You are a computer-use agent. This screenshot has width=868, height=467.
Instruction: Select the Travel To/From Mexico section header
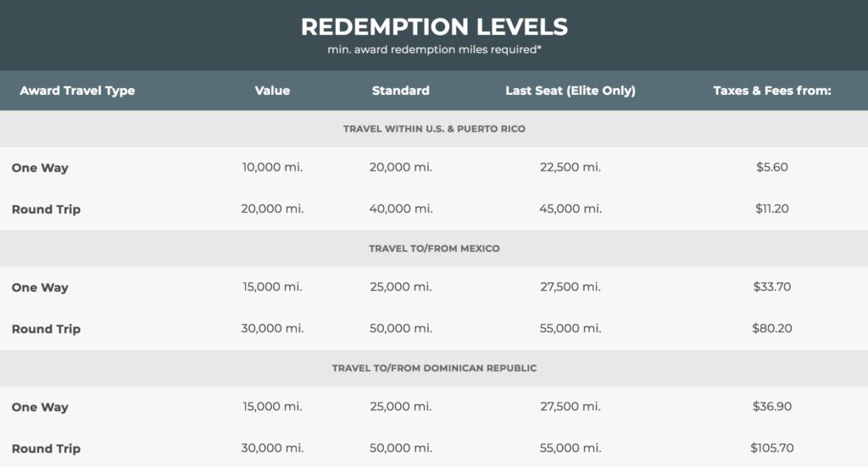pyautogui.click(x=434, y=248)
